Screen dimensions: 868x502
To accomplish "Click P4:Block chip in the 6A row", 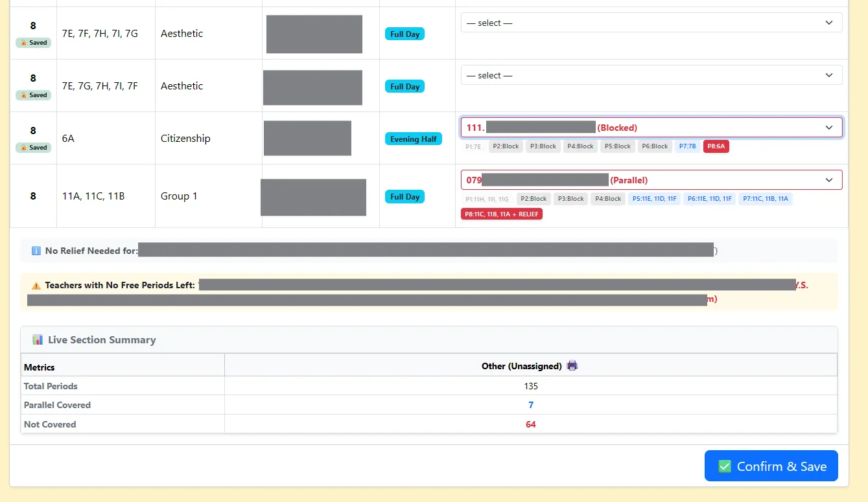I will (x=581, y=146).
